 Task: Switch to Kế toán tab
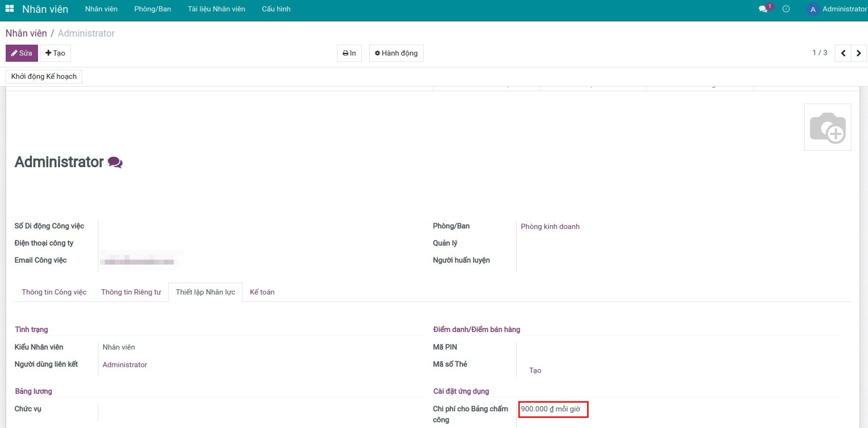tap(262, 292)
